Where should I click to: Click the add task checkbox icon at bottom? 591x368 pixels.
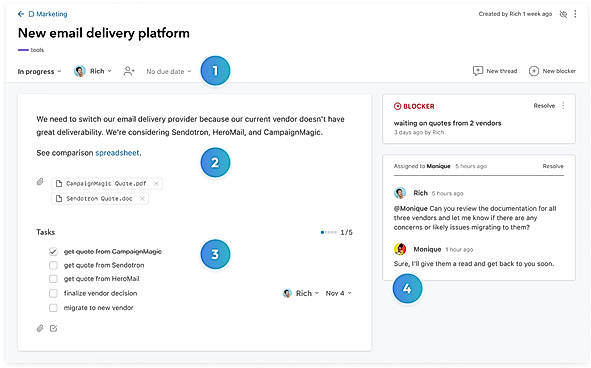[54, 328]
